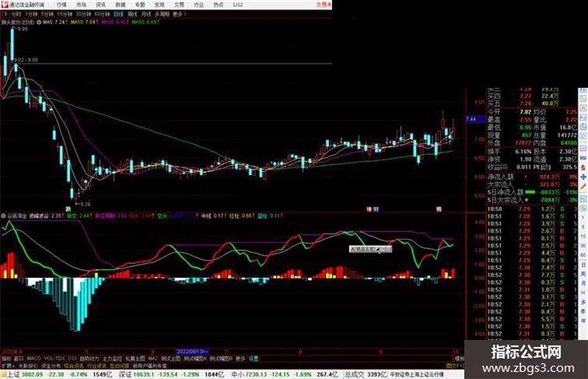Select the pencil drawing tool in sidebar
The width and height of the screenshot is (588, 379).
pyautogui.click(x=583, y=186)
